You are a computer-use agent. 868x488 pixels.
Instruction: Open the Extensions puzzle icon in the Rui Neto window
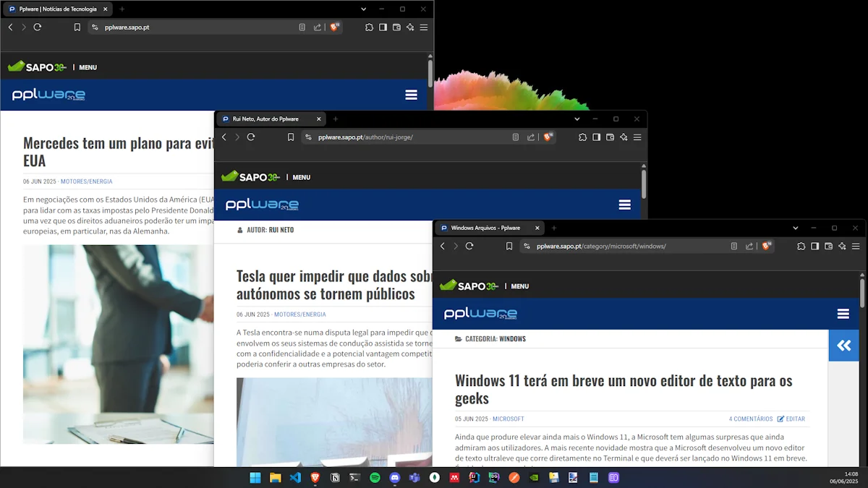click(x=582, y=137)
